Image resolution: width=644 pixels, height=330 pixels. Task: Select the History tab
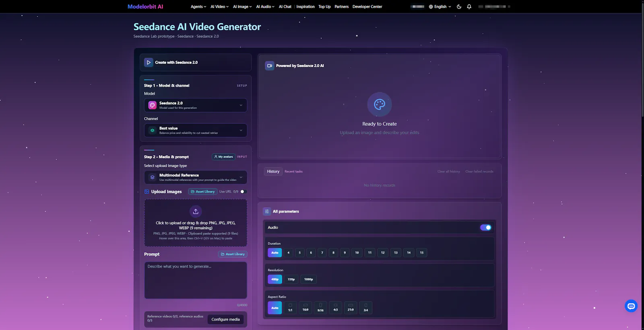coord(273,172)
